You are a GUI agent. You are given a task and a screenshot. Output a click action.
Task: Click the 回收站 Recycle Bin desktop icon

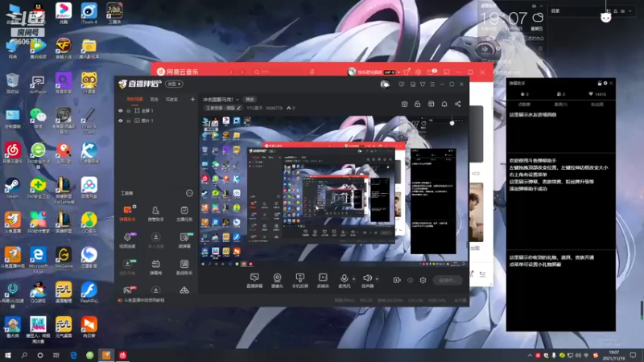pyautogui.click(x=12, y=84)
